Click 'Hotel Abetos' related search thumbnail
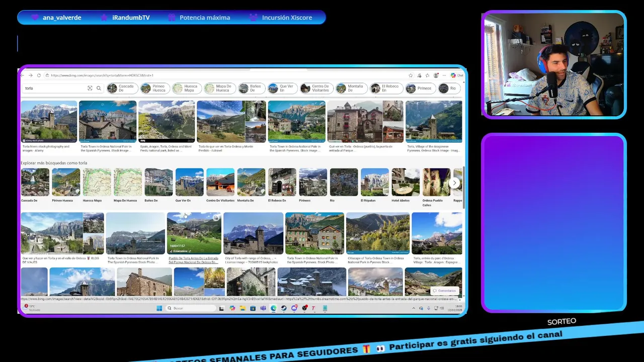644x362 pixels. click(x=406, y=182)
